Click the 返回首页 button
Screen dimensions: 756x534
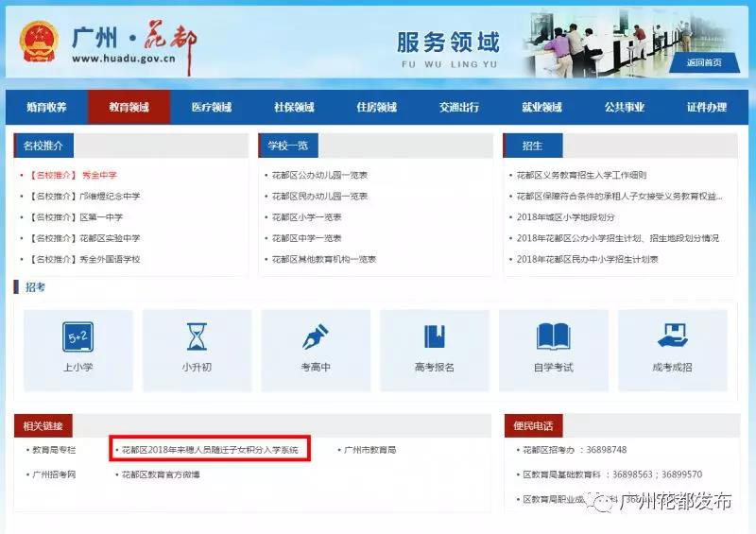703,63
